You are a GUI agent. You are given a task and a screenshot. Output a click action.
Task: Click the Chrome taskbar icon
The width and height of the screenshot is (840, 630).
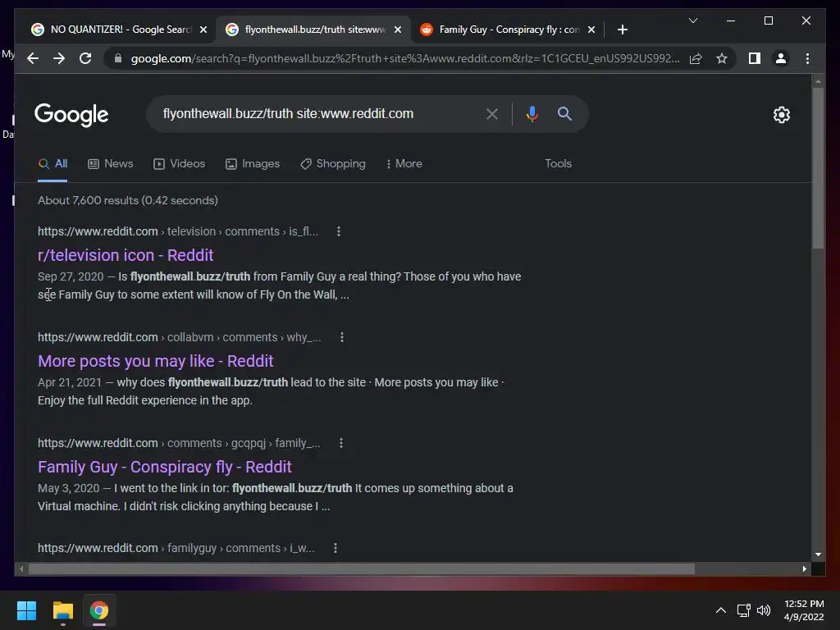pyautogui.click(x=98, y=610)
